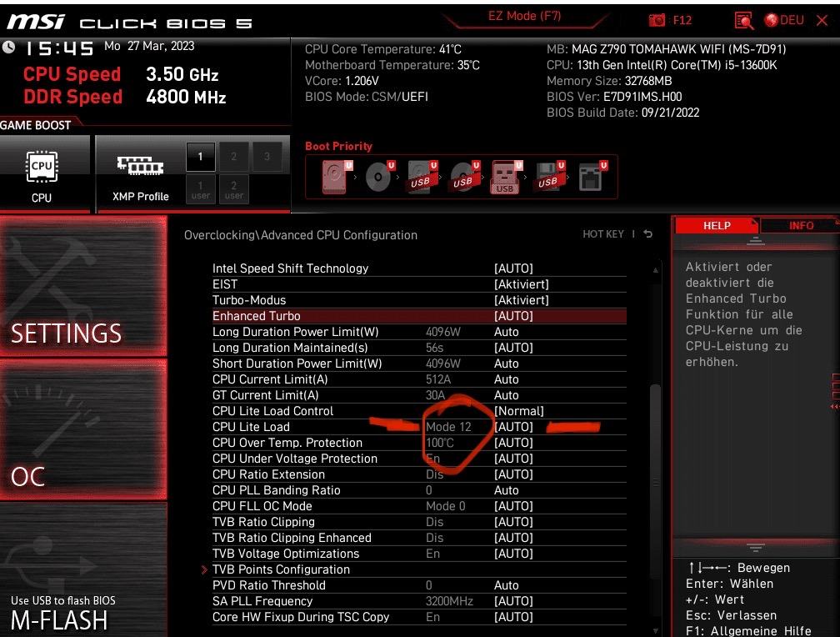Screen dimensions: 840x637
Task: Select the network boot device icon
Action: tap(592, 177)
